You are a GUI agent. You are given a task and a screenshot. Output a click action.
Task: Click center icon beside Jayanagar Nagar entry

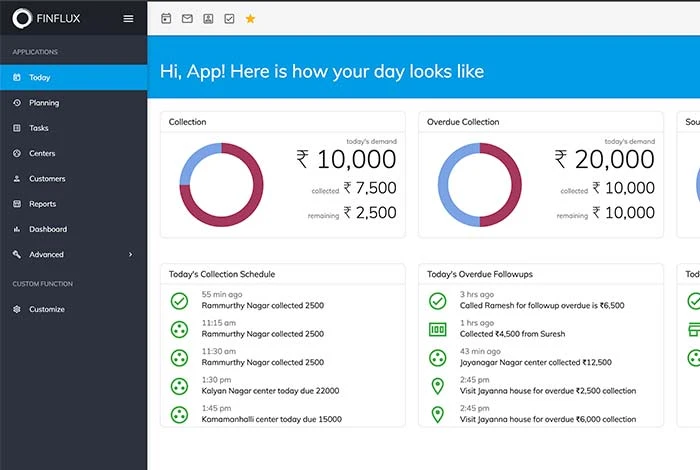[438, 358]
